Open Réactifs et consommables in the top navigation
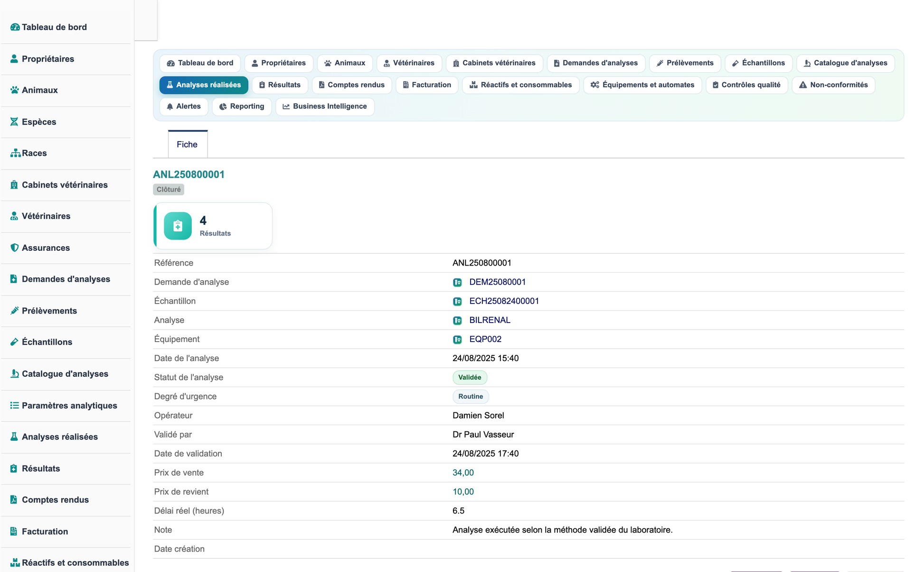The image size is (924, 572). (520, 85)
